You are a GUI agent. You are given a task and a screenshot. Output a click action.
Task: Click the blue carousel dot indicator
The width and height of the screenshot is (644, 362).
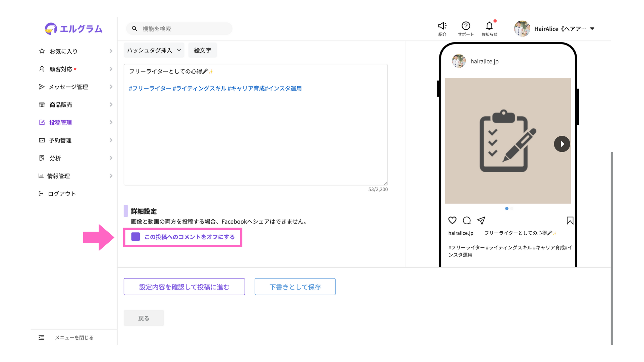click(506, 208)
